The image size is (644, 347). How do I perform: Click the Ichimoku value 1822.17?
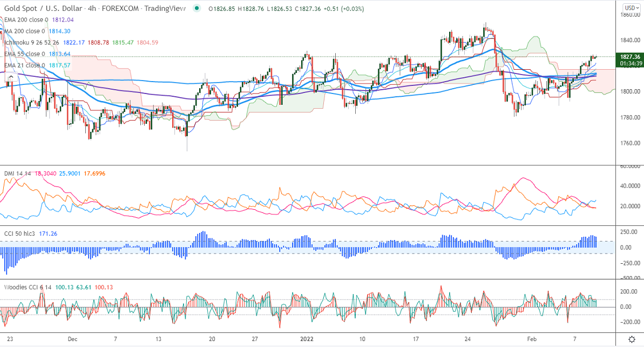coord(74,43)
